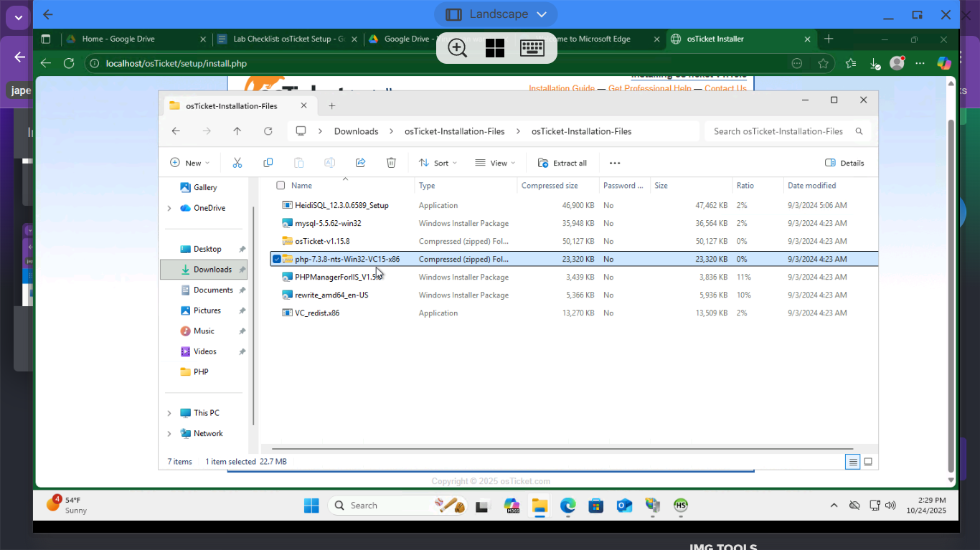
Task: Uncheck the php-7.3.8-nts-Win32-VC15-x86 checkbox
Action: pyautogui.click(x=276, y=259)
